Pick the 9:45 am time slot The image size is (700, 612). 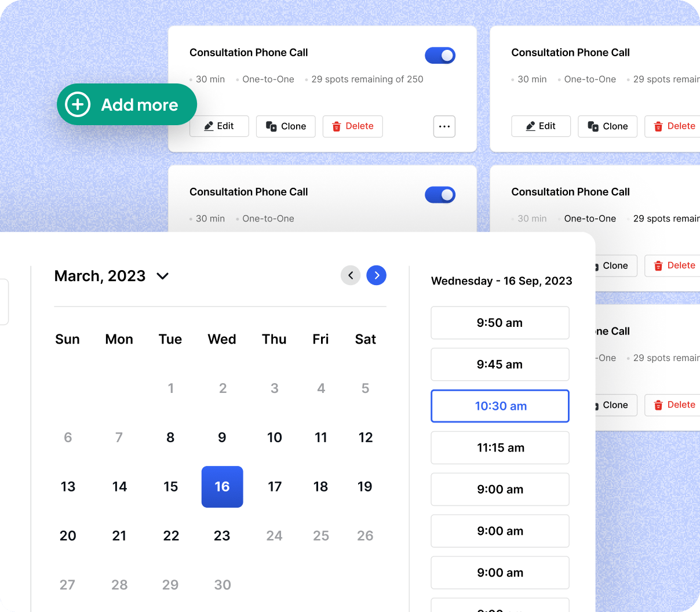500,365
